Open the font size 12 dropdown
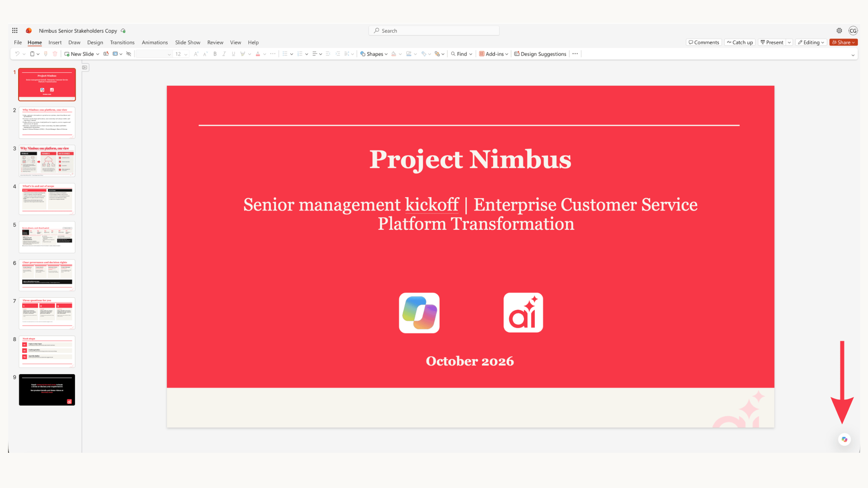 (181, 54)
